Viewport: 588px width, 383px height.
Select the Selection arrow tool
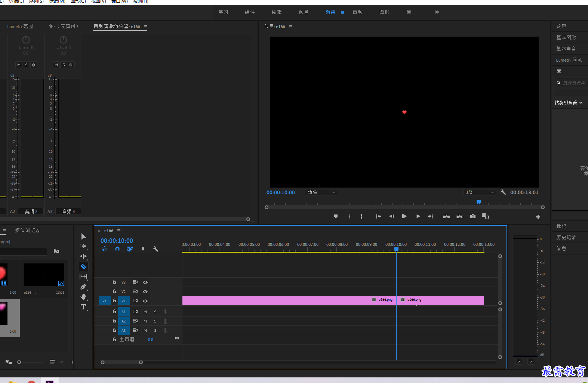point(83,236)
